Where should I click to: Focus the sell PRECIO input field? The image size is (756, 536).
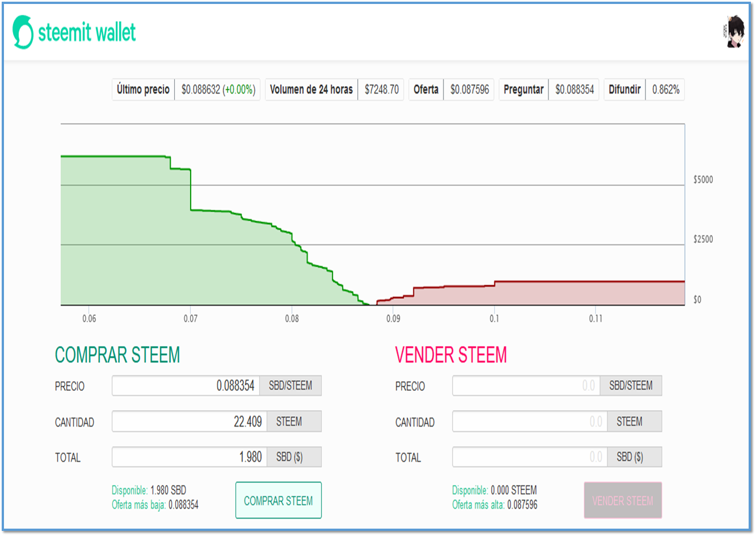click(x=526, y=386)
